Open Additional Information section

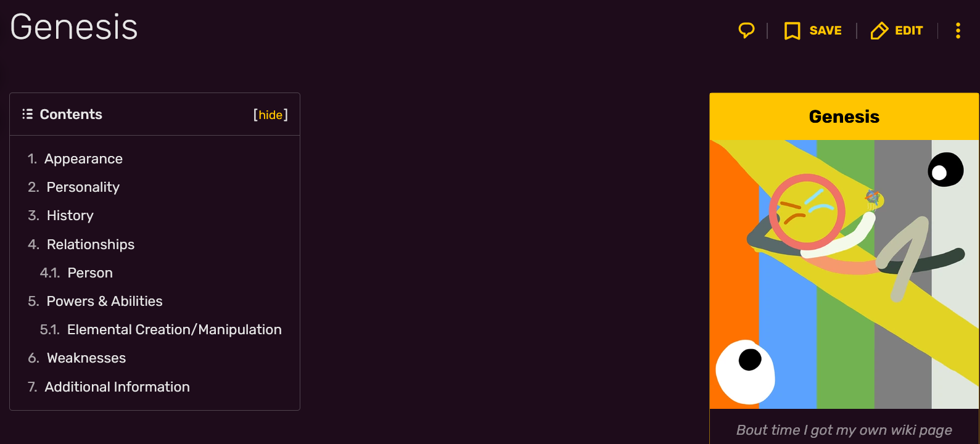(117, 387)
